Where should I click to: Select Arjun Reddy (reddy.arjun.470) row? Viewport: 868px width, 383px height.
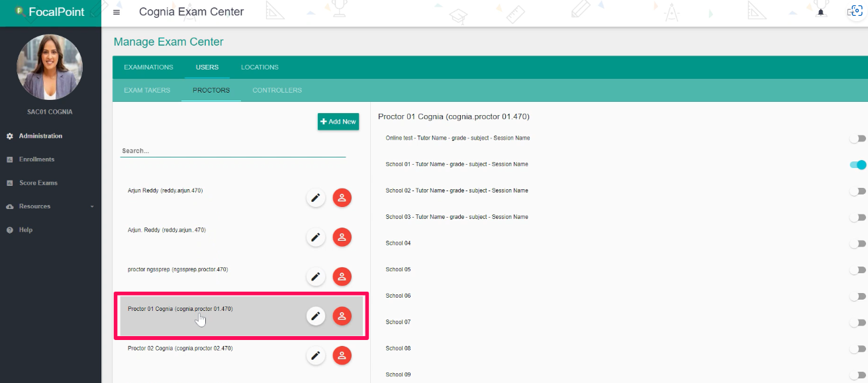tap(242, 197)
